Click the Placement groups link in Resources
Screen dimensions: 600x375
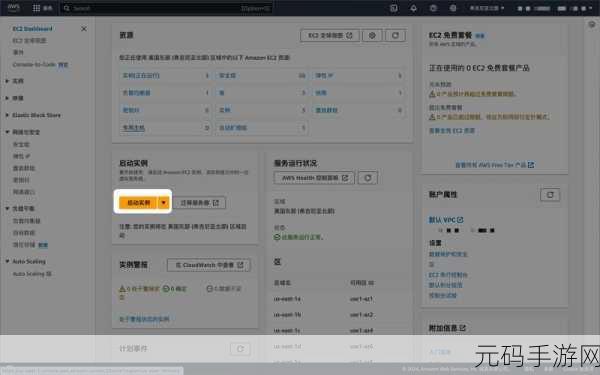click(326, 110)
